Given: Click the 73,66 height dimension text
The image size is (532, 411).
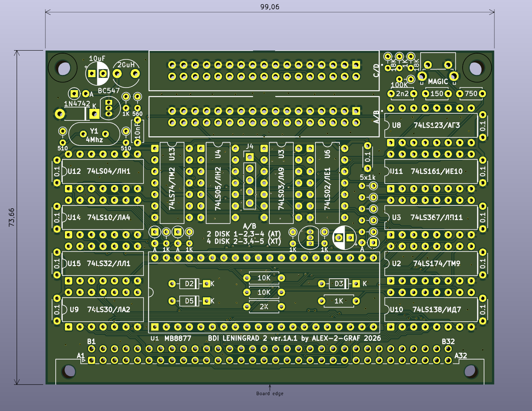Looking at the screenshot, I should point(11,217).
